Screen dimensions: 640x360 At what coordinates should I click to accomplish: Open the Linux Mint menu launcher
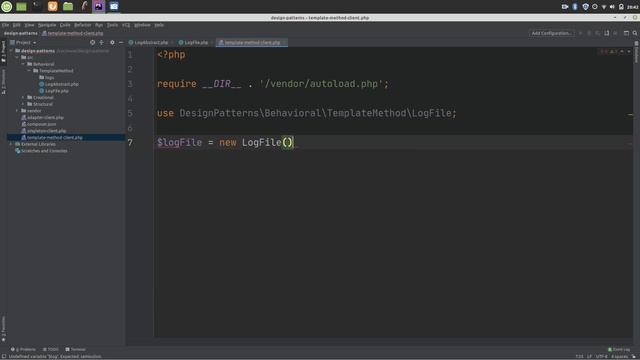[7, 6]
